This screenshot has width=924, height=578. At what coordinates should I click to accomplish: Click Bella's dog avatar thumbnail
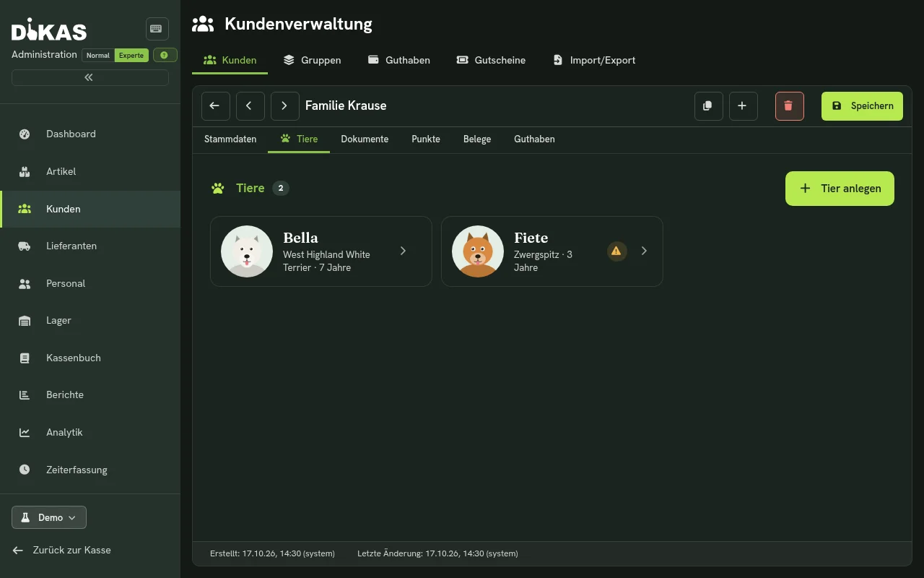tap(247, 251)
